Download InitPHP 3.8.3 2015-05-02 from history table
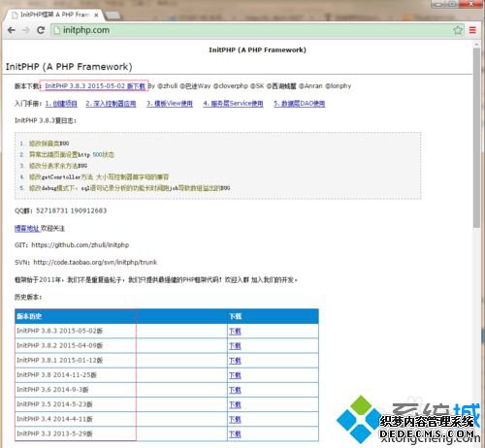485x448 pixels. [x=235, y=331]
